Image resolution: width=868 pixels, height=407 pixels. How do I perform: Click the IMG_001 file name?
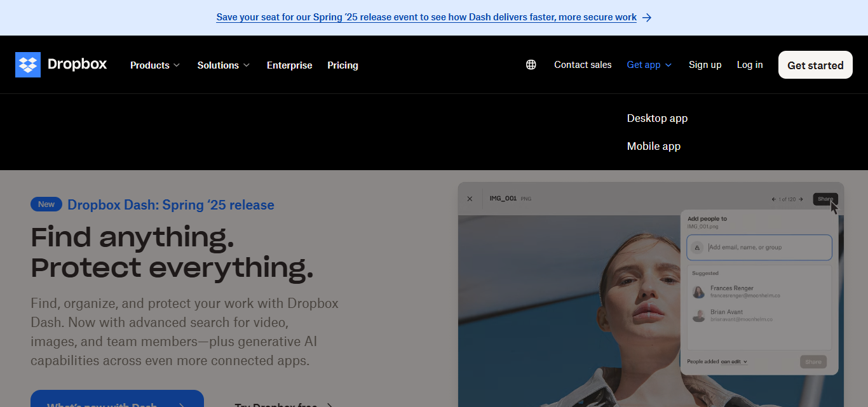click(504, 199)
